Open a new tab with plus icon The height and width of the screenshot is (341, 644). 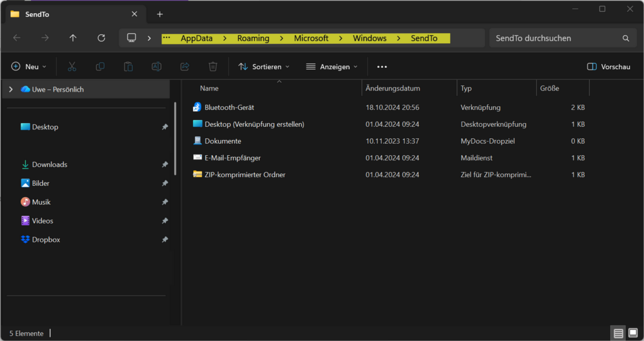[160, 14]
